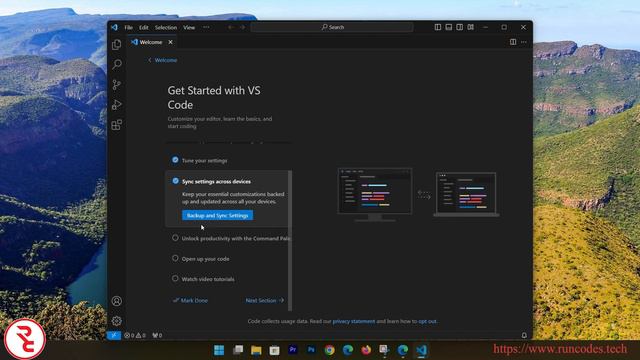Open the Accounts menu icon
Viewport: 640px width, 360px height.
(x=117, y=301)
